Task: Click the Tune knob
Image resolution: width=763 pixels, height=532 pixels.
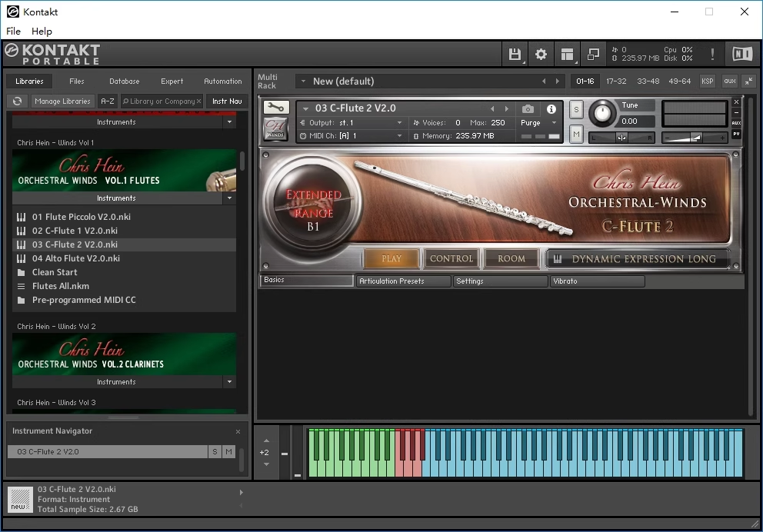Action: (603, 114)
